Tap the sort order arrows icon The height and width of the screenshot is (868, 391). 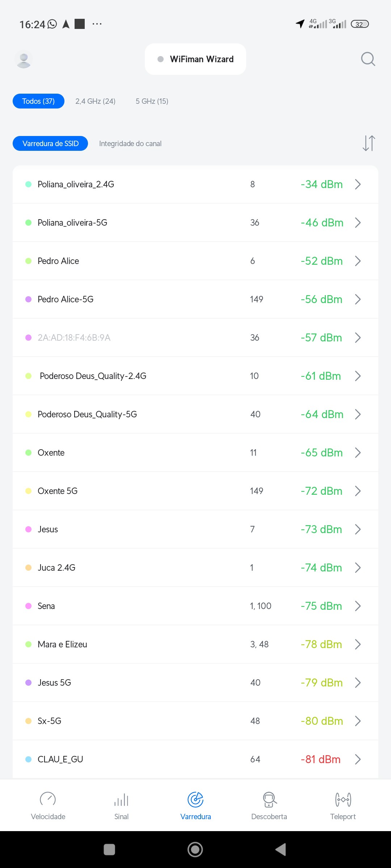pos(369,143)
